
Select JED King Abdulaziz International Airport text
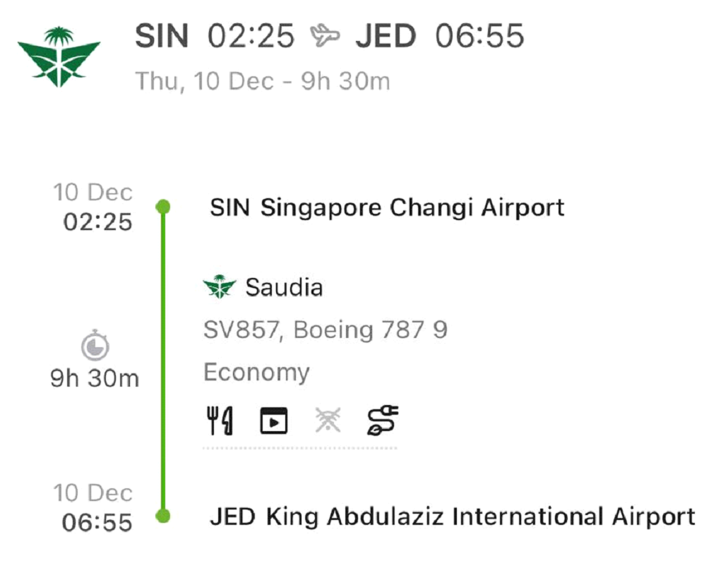[x=453, y=516]
